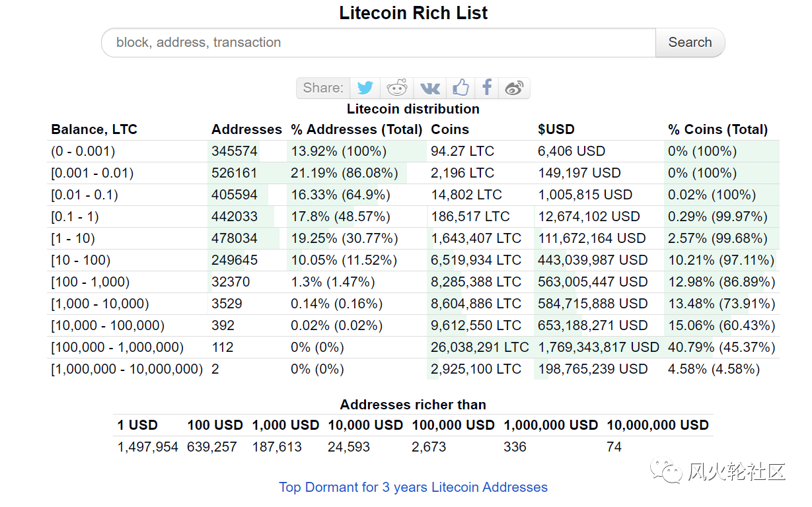The width and height of the screenshot is (812, 507).
Task: Select the [100,000 - 1,000,000) balance row label
Action: coord(118,347)
